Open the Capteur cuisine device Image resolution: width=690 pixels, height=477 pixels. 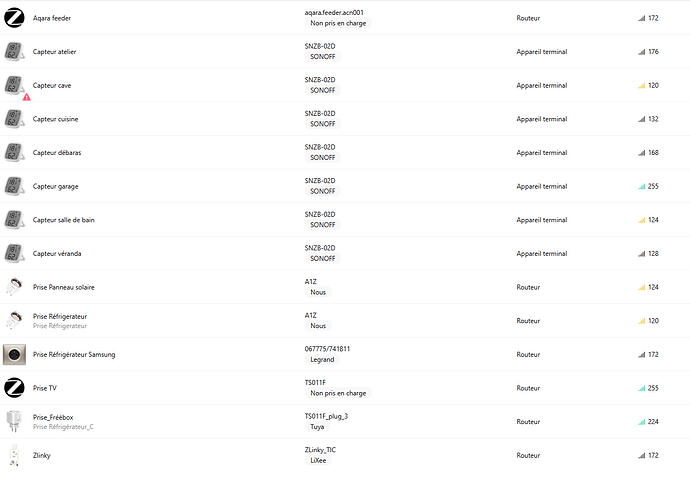pos(56,119)
